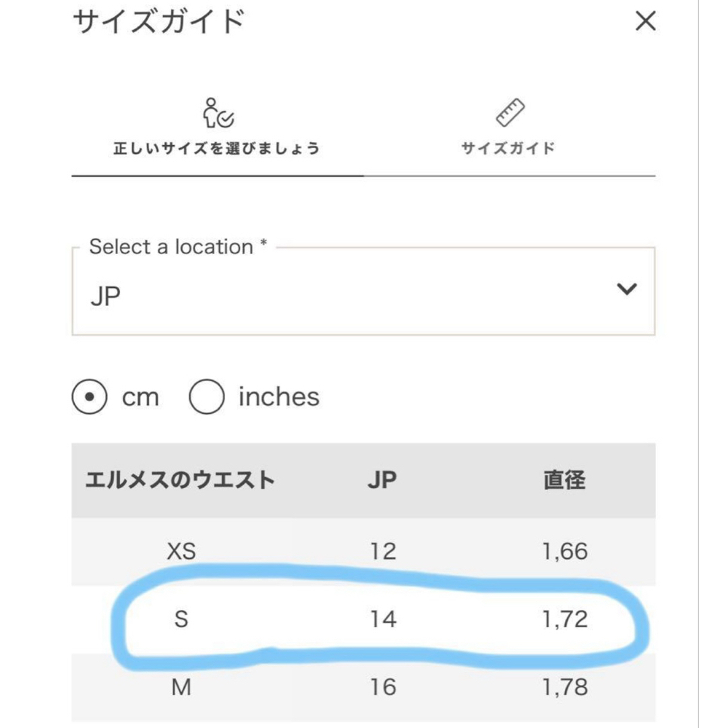Screen dimensions: 728x728
Task: Click the diameter value 1,66
Action: point(565,551)
